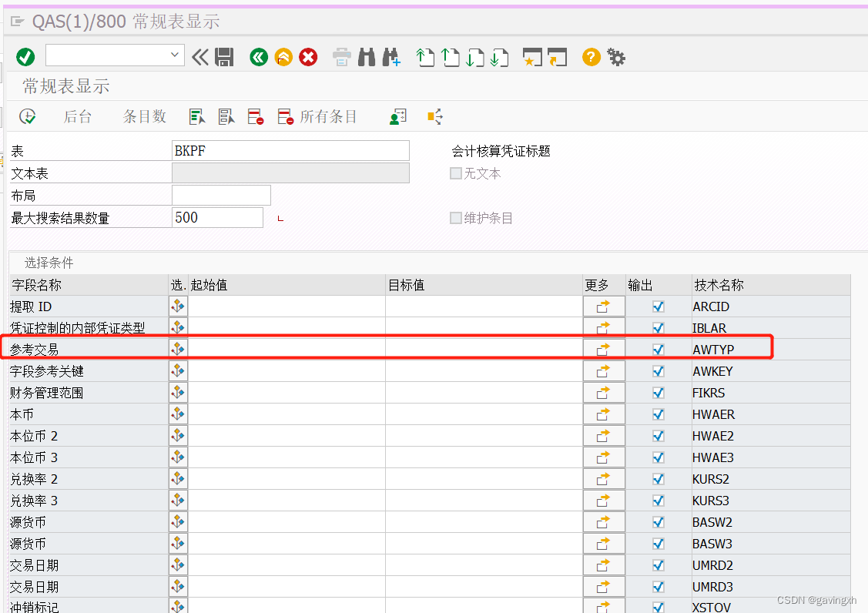The image size is (868, 613).
Task: Toggle the 输出 checkbox for FIKRS
Action: point(657,392)
